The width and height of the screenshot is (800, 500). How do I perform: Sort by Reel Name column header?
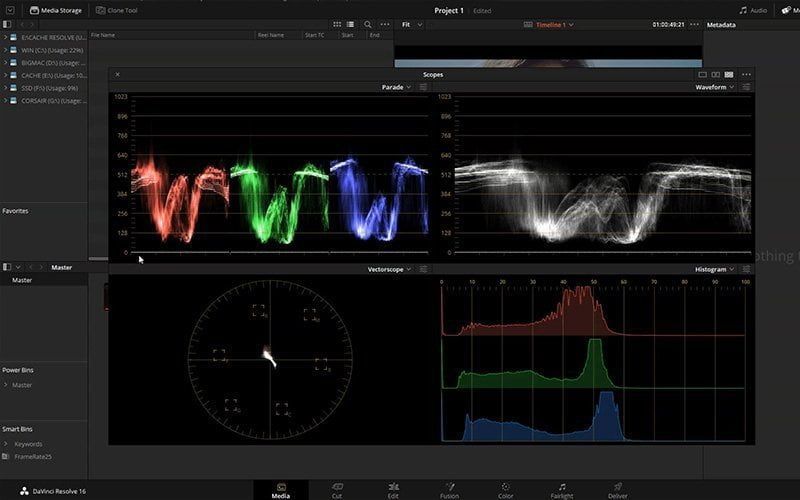pyautogui.click(x=270, y=35)
